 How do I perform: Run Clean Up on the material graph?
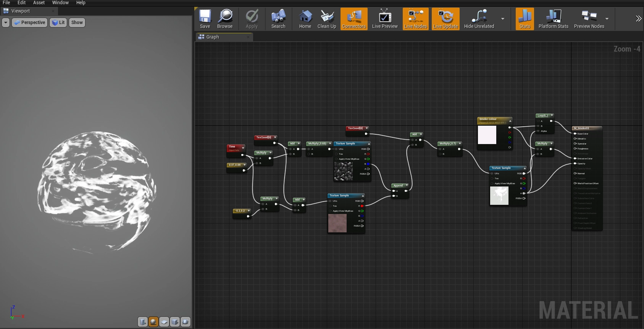coord(327,19)
